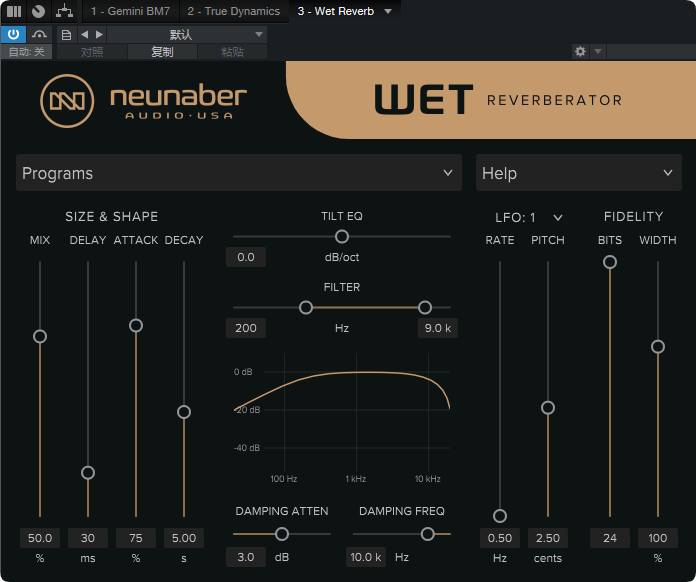This screenshot has width=696, height=582.
Task: Click the WIDTH value field 100
Action: [x=658, y=538]
